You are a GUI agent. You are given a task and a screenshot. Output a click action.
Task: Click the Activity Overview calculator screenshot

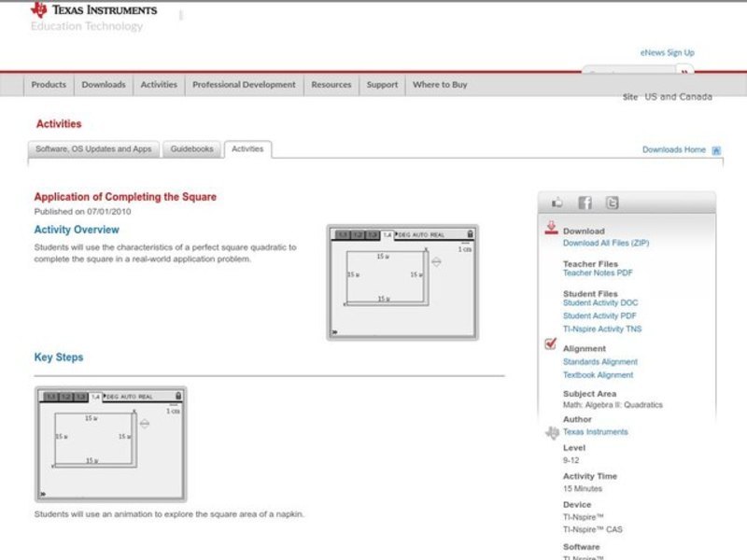pyautogui.click(x=402, y=282)
